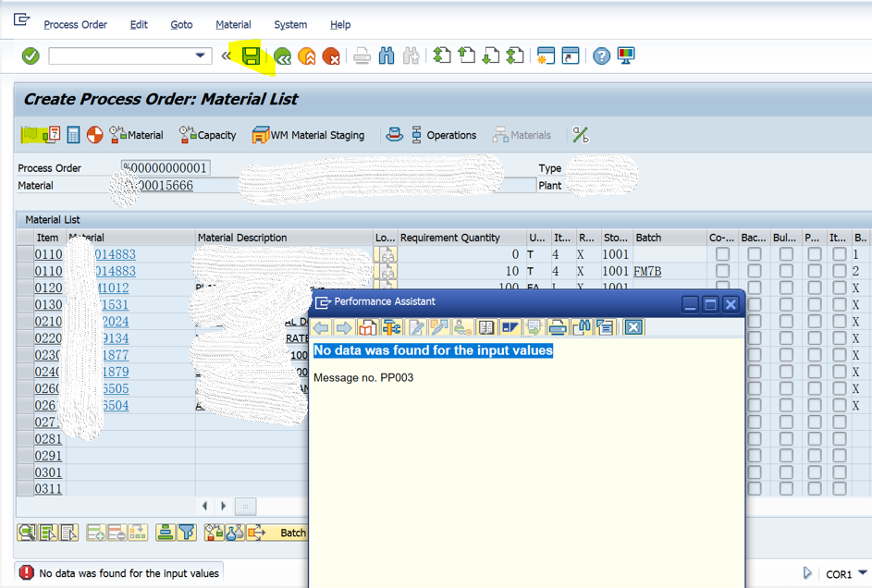Open the System menu
The image size is (872, 588).
pyautogui.click(x=290, y=25)
